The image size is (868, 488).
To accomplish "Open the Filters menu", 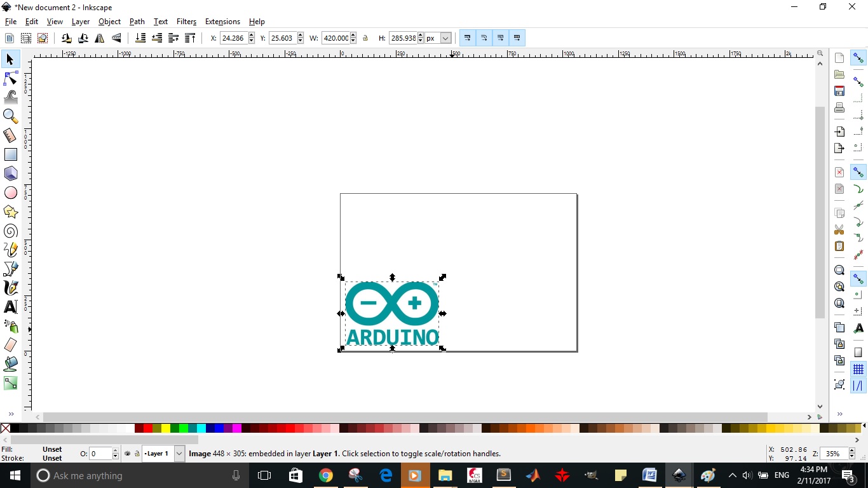I will [186, 22].
